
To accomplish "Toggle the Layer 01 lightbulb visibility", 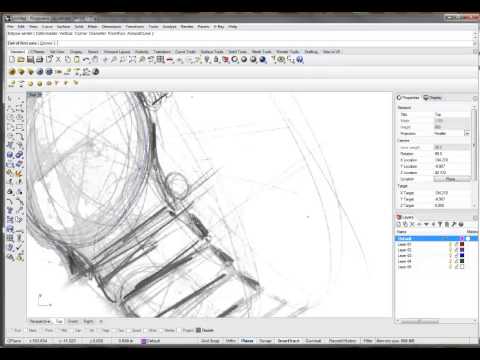I will (x=450, y=244).
